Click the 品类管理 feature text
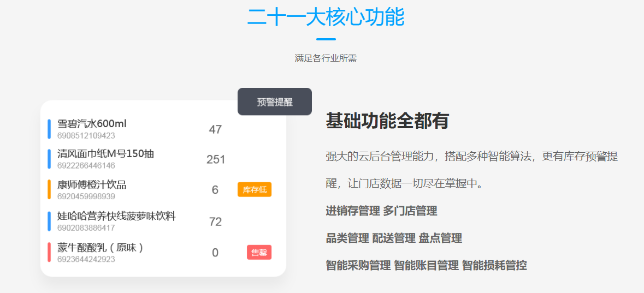This screenshot has height=293, width=644. point(347,238)
